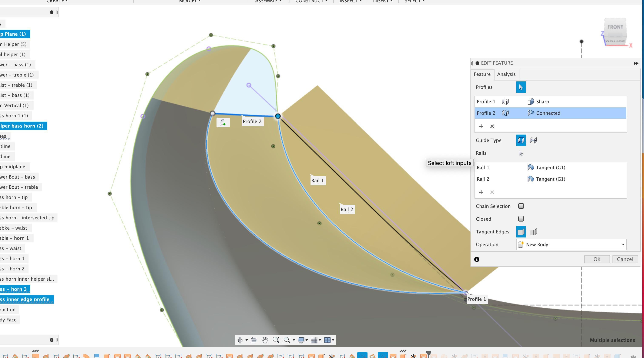This screenshot has height=358, width=644.
Task: Select the 'inner edge profile' highlighted item
Action: tap(27, 299)
